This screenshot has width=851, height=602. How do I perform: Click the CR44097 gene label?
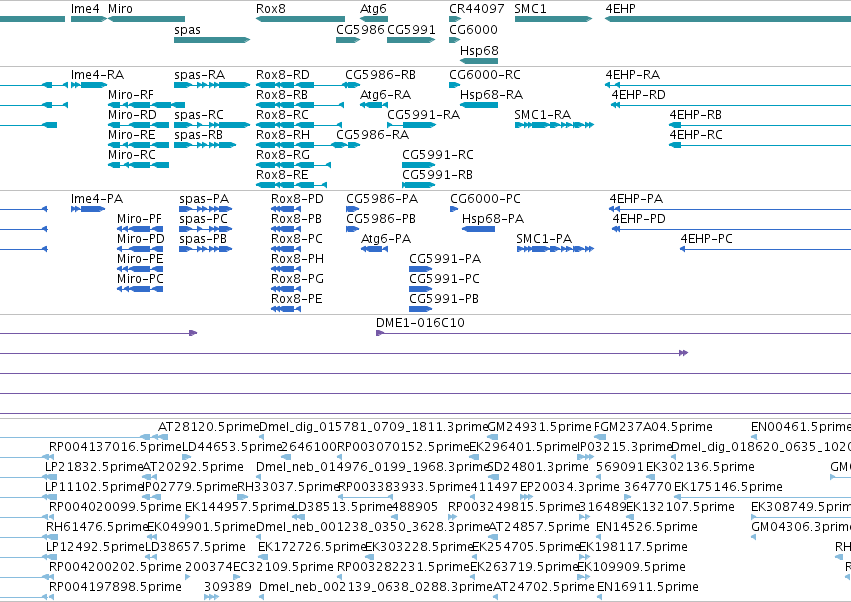click(x=477, y=9)
